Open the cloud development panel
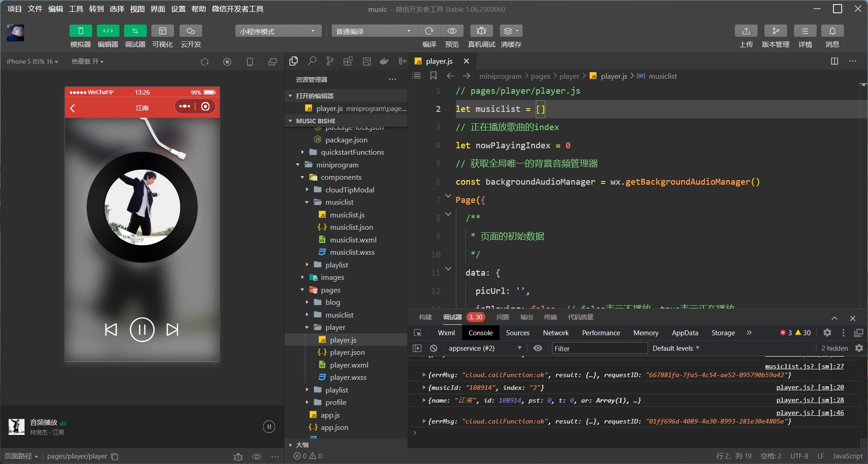The image size is (868, 464). [190, 31]
